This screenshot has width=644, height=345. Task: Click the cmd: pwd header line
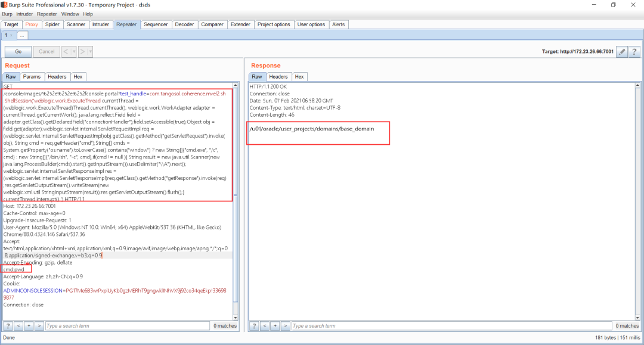(14, 269)
